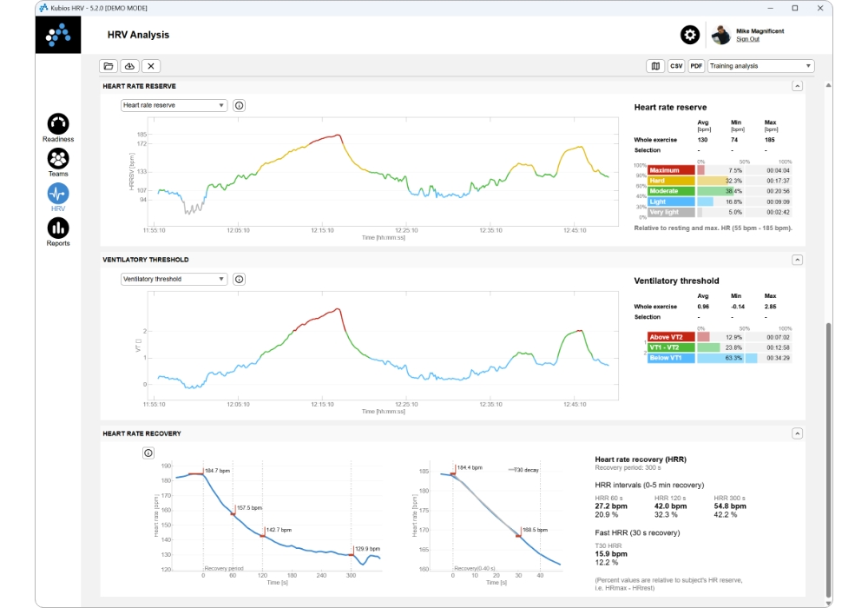Collapse the Heart Rate Reserve panel

tap(797, 86)
